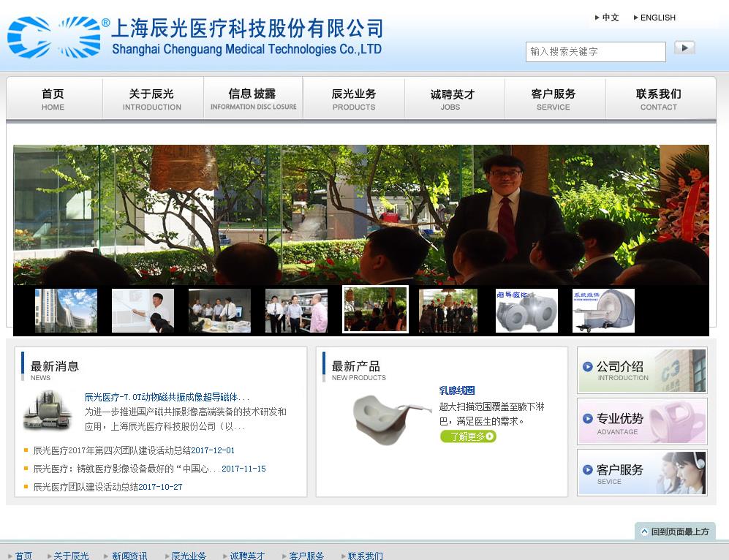Select the sixth thumbnail of the bell ceremony
The image size is (729, 560).
coord(448,311)
